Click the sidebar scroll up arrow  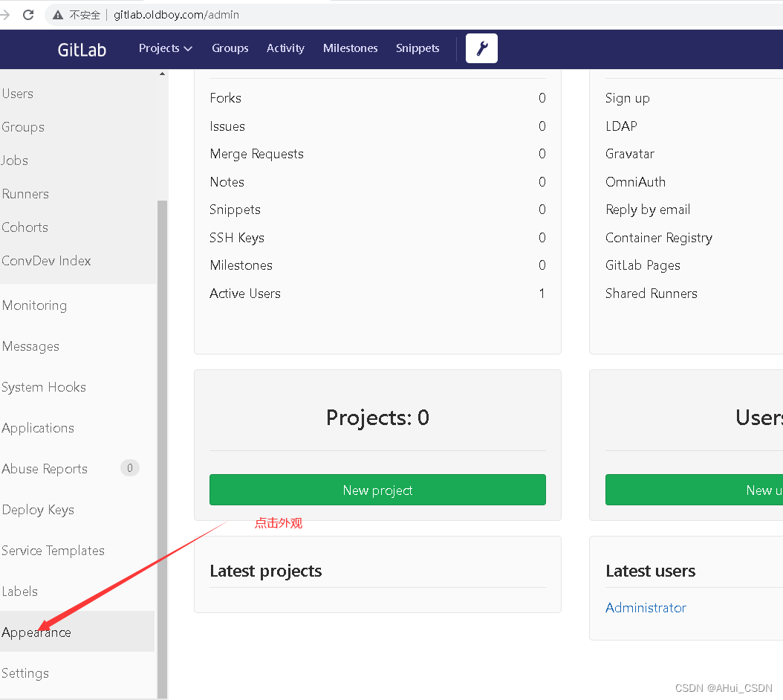[163, 74]
